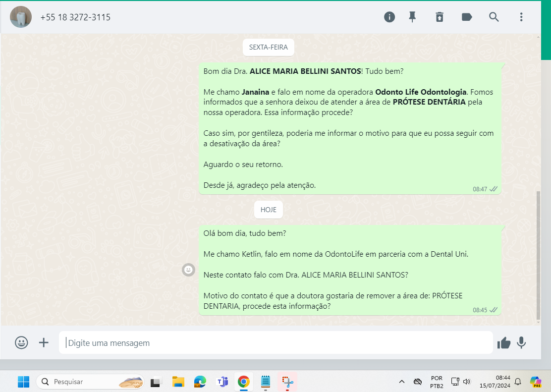Pin this conversation with the pushpin icon
Viewport: 551px width, 392px height.
coord(412,17)
